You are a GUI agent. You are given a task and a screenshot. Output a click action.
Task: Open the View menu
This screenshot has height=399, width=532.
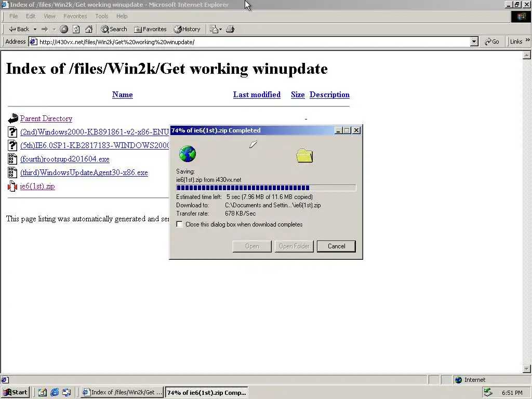coord(49,16)
